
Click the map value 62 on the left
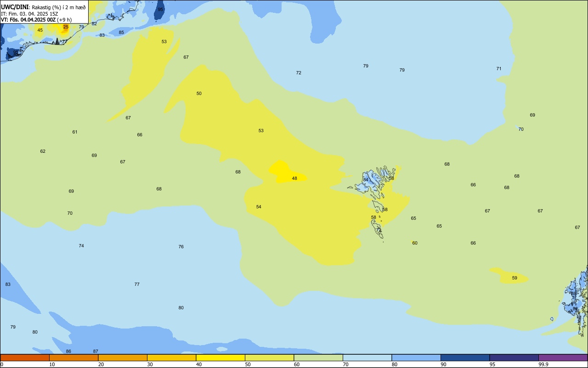pyautogui.click(x=43, y=151)
